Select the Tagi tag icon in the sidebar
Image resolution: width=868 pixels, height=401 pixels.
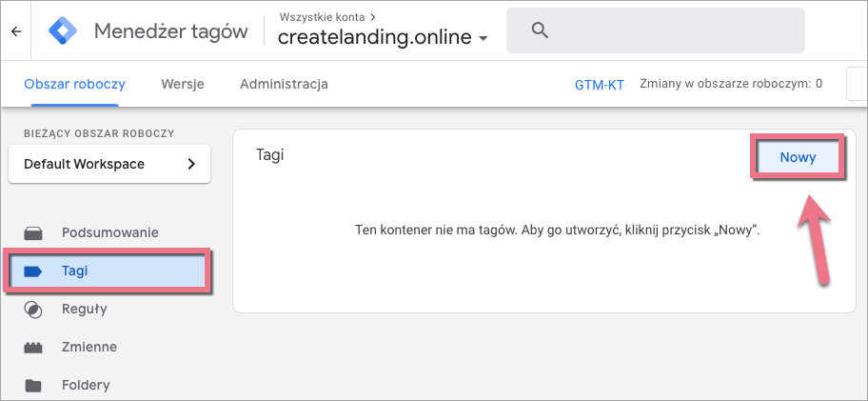33,271
